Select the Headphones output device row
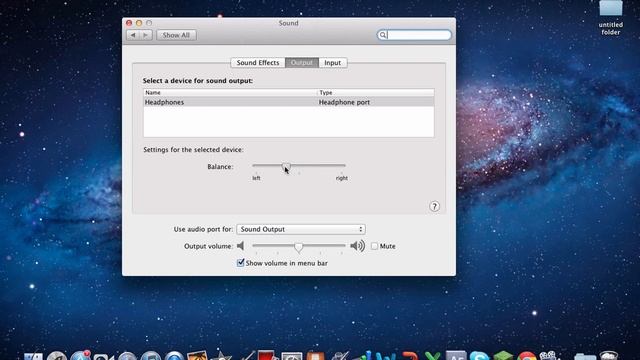 [x=289, y=102]
